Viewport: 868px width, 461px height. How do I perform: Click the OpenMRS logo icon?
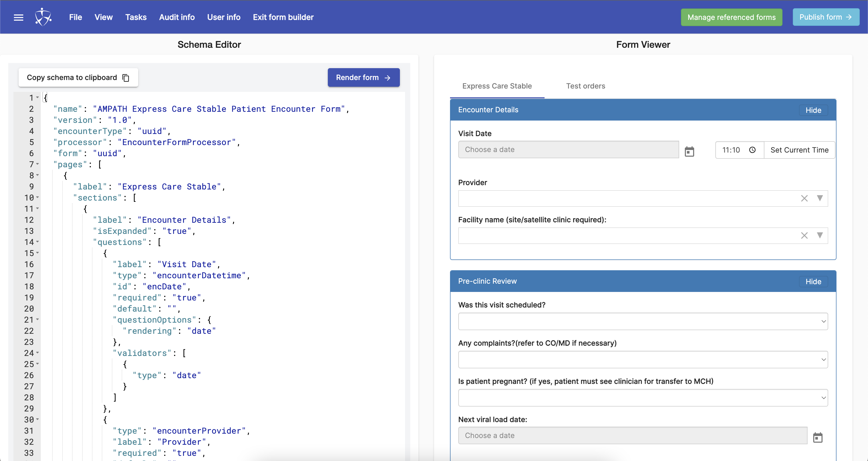pyautogui.click(x=43, y=17)
